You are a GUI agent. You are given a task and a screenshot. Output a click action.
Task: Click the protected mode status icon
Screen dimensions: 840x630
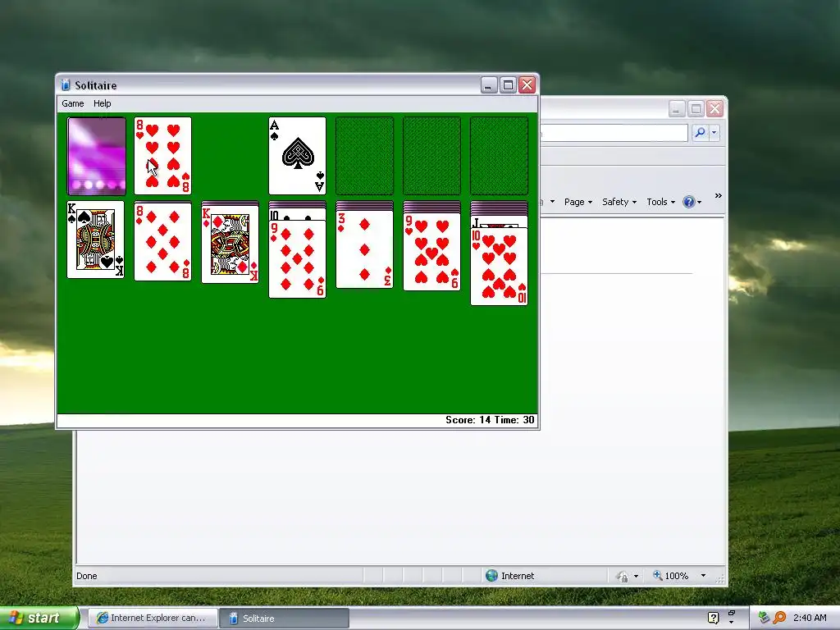click(x=622, y=577)
